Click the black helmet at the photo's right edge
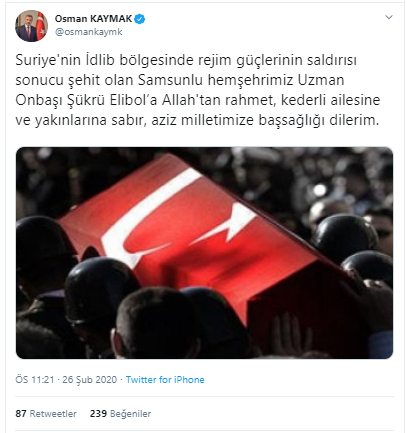Screen dimensions: 407x433 click(369, 268)
